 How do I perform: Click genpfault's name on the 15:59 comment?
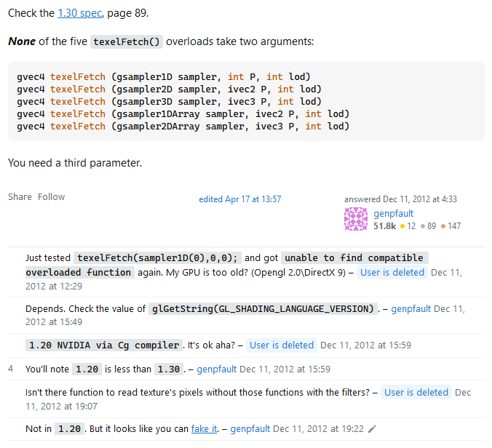(x=217, y=369)
